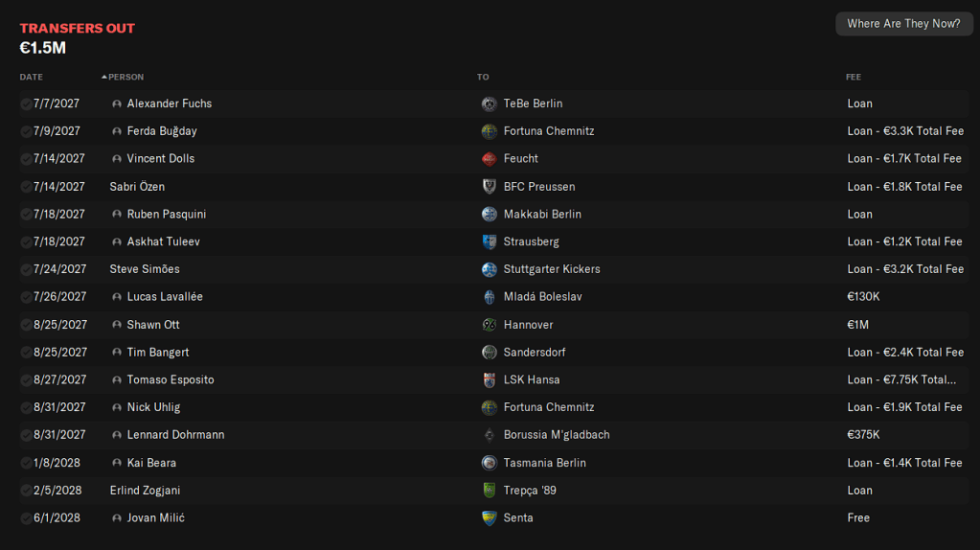
Task: Open the Where Are They Now? view
Action: click(x=902, y=24)
